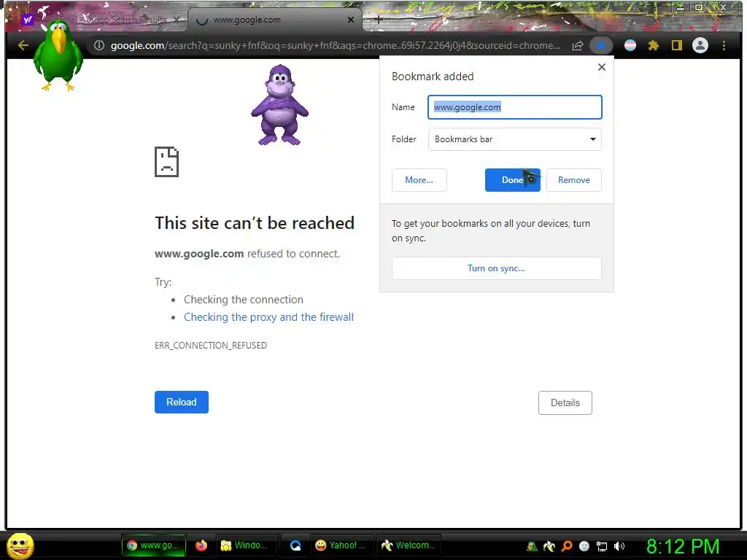Screen dimensions: 747x560
Task: Click the purple gorilla BonziBuddy character
Action: [x=279, y=105]
